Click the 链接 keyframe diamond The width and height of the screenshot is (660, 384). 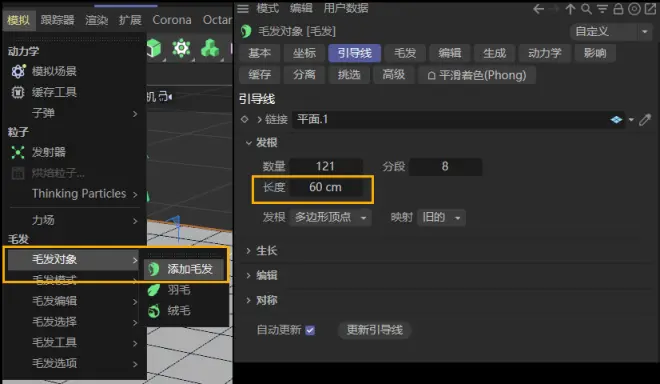pos(245,120)
